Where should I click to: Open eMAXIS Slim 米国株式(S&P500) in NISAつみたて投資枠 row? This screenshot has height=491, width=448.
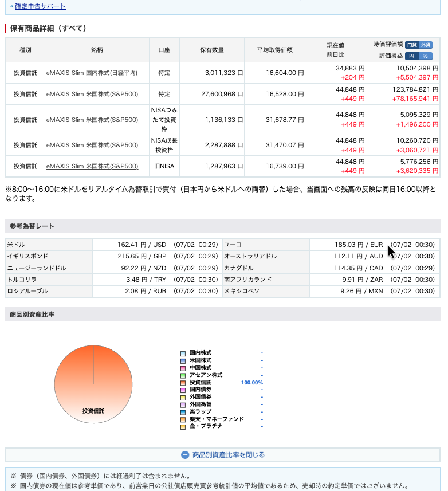click(92, 120)
